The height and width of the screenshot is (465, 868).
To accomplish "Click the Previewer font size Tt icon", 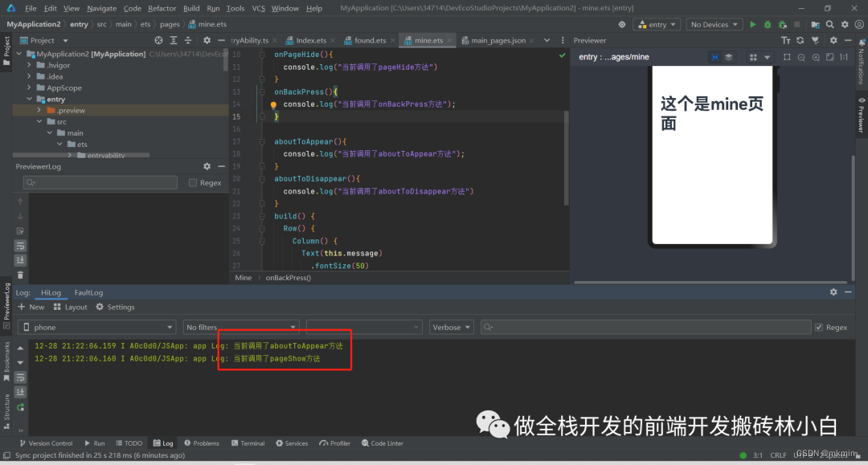I will pos(785,40).
